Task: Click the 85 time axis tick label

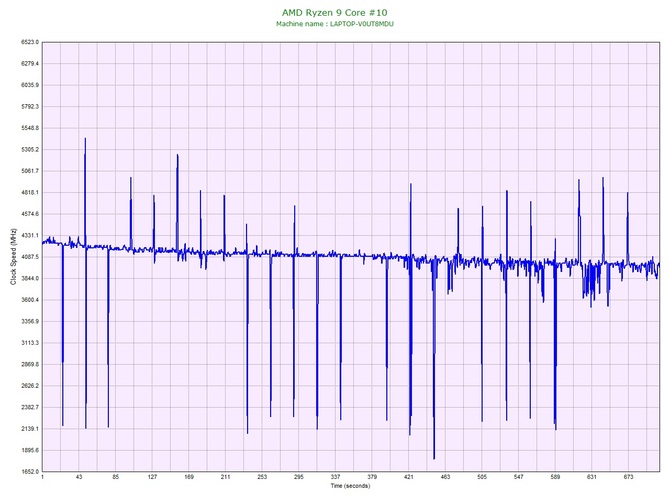Action: click(116, 477)
